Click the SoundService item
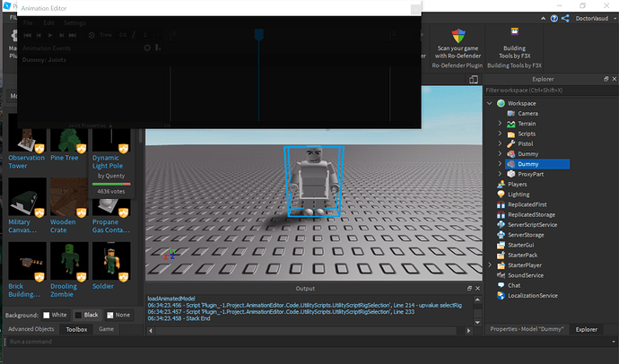The width and height of the screenshot is (619, 364). click(x=526, y=275)
